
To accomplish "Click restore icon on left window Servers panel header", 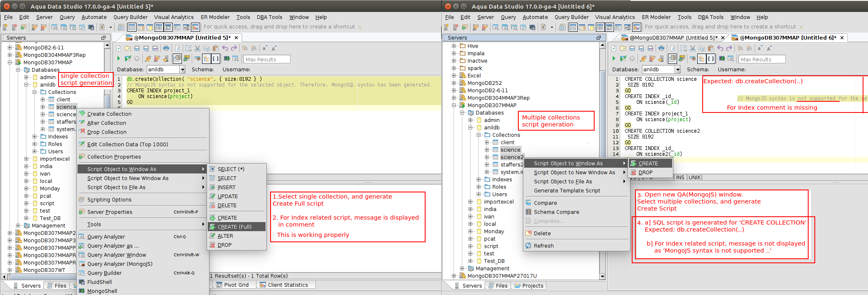I will [103, 37].
